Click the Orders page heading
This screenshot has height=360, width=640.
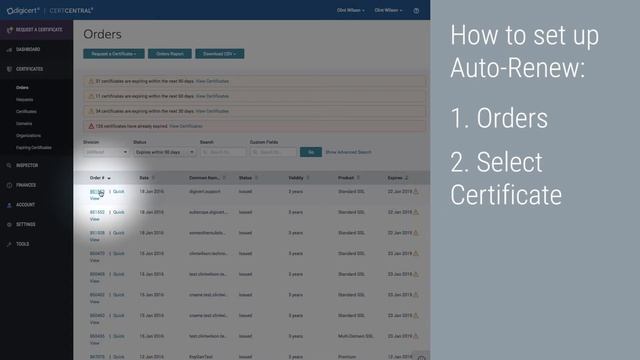102,34
